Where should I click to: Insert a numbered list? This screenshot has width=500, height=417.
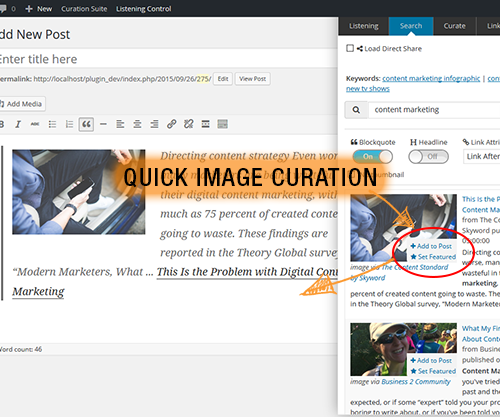(69, 124)
